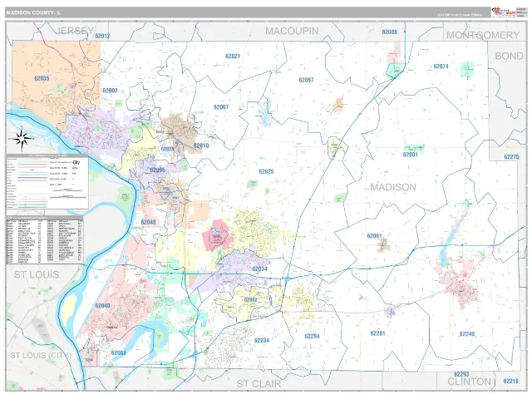This screenshot has width=532, height=399.
Task: Click the compass rose on the map
Action: (22, 139)
